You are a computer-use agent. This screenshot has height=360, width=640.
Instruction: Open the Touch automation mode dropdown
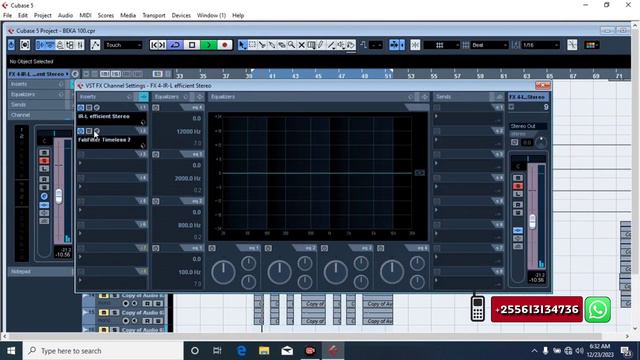tap(123, 45)
